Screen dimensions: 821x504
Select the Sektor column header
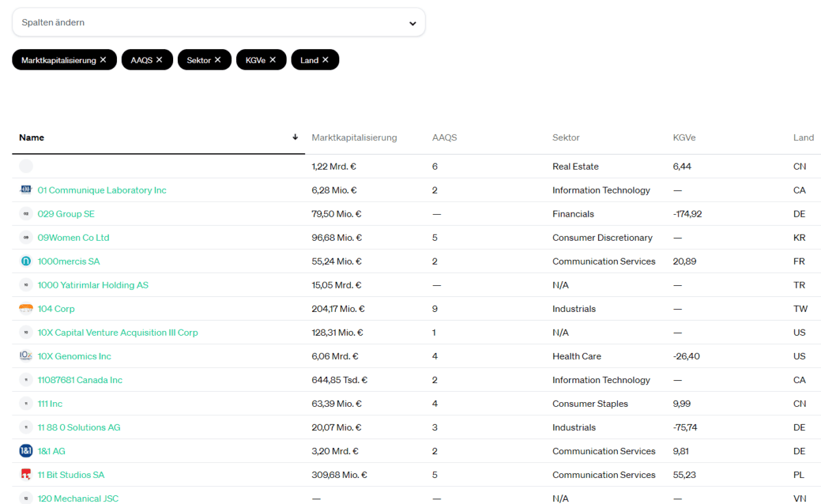click(566, 137)
